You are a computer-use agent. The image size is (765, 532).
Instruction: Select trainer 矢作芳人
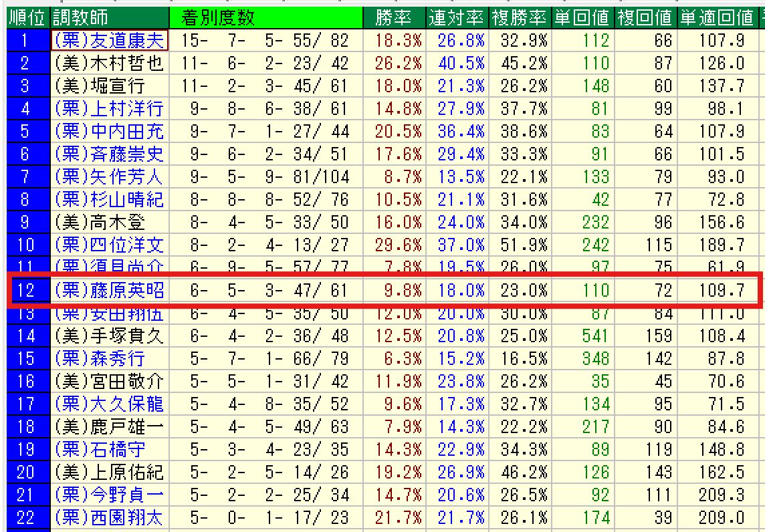click(109, 177)
